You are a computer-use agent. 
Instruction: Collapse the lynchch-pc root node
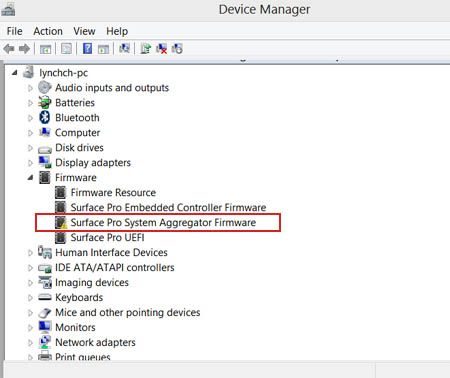[x=14, y=72]
